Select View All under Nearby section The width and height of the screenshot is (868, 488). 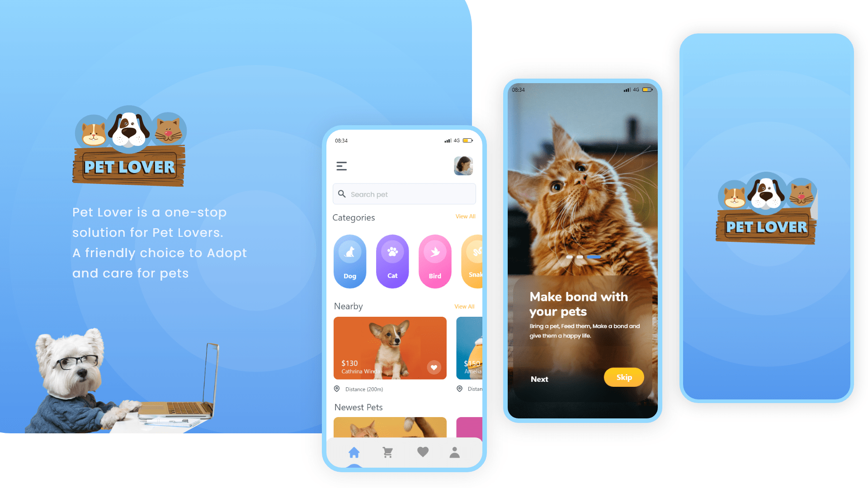click(x=464, y=306)
